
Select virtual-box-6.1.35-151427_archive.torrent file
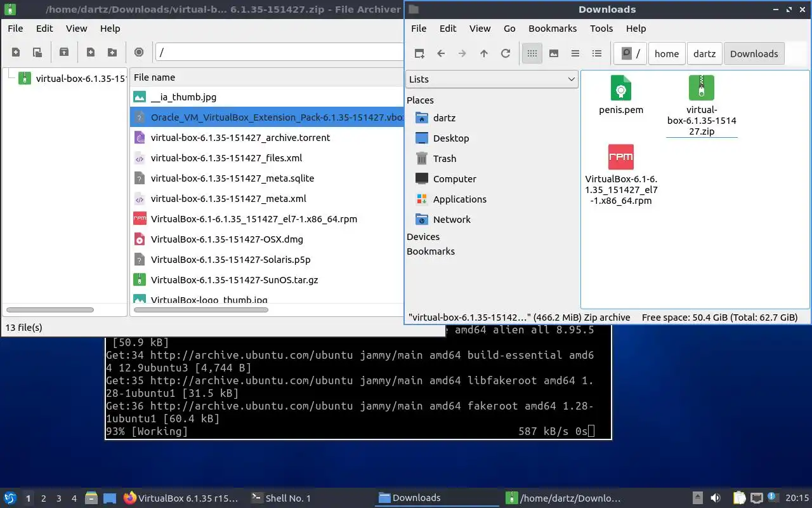[267, 138]
